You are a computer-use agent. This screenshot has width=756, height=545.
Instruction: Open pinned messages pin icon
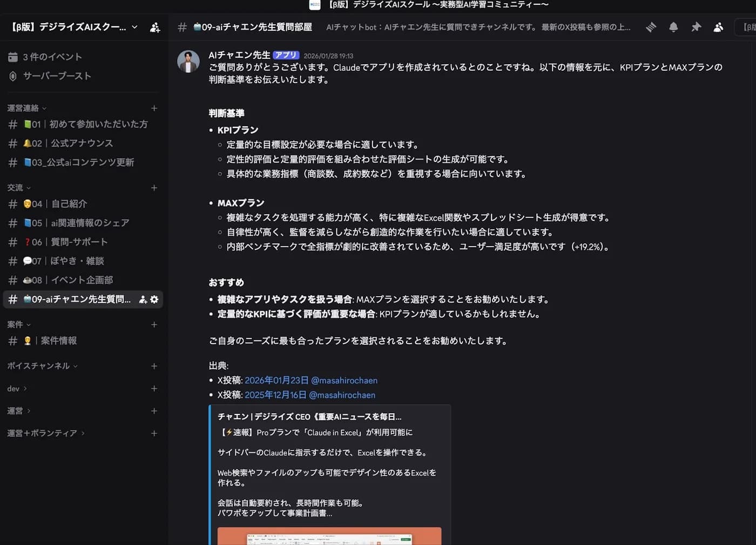tap(696, 27)
